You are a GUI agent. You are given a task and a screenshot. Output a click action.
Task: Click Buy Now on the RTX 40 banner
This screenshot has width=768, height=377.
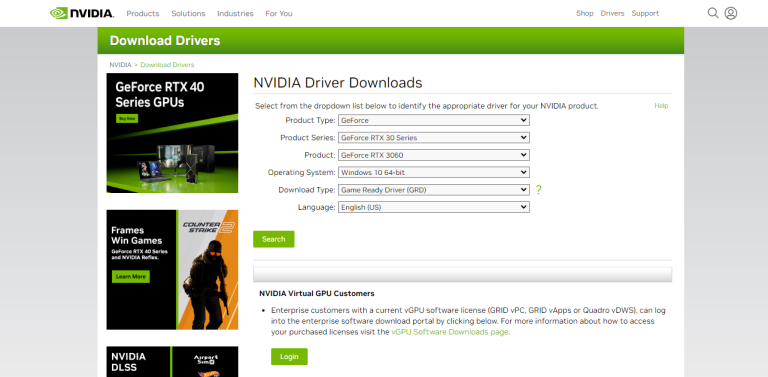[127, 118]
